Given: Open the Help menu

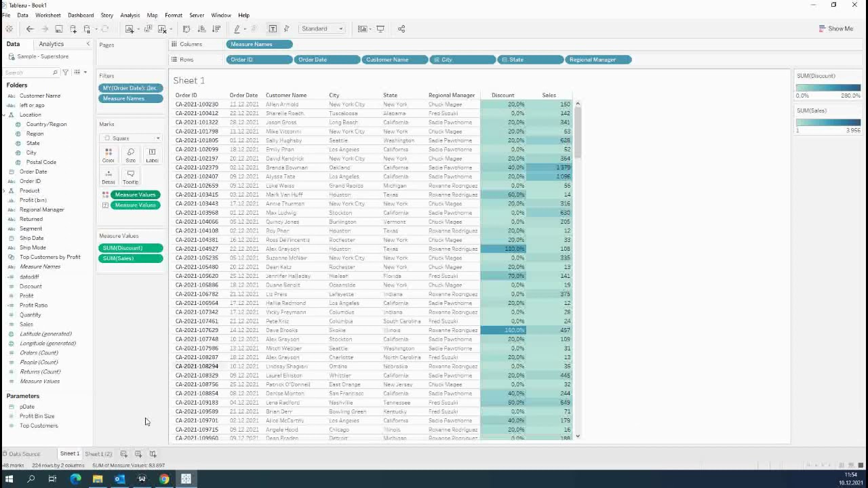Looking at the screenshot, I should (243, 15).
